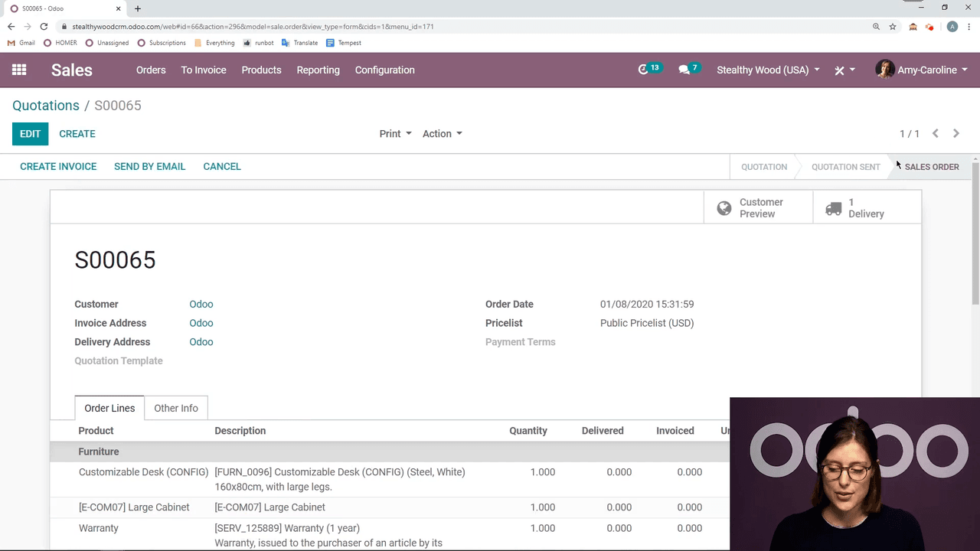Open the Odoo apps grid menu
This screenshot has height=551, width=980.
(x=19, y=70)
